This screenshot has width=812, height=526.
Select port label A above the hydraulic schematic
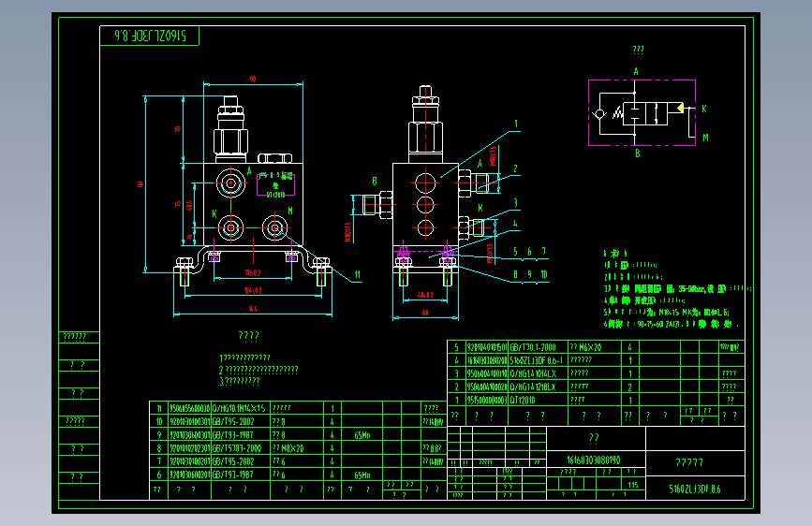tap(636, 71)
